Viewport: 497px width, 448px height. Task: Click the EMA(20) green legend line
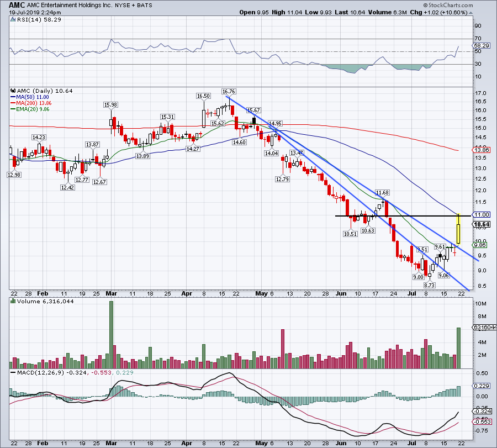coord(13,109)
